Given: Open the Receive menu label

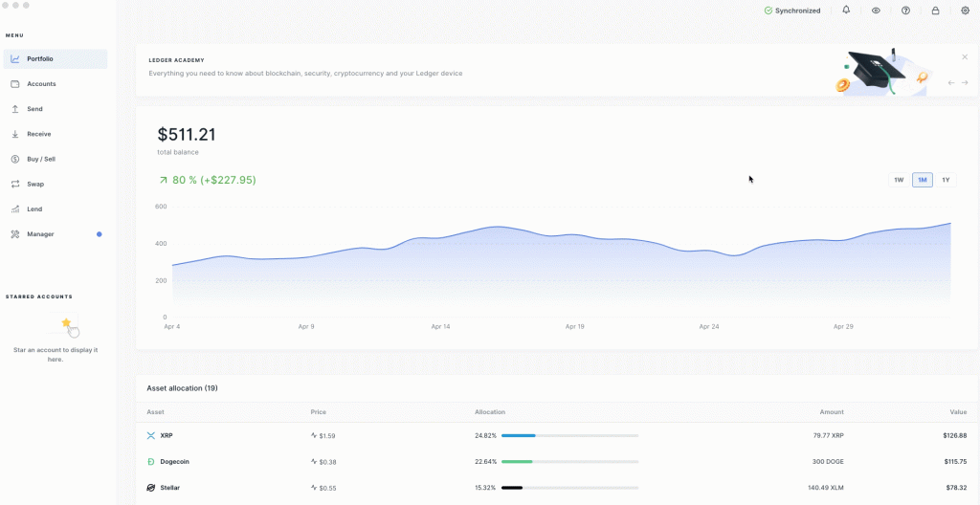Looking at the screenshot, I should [38, 134].
